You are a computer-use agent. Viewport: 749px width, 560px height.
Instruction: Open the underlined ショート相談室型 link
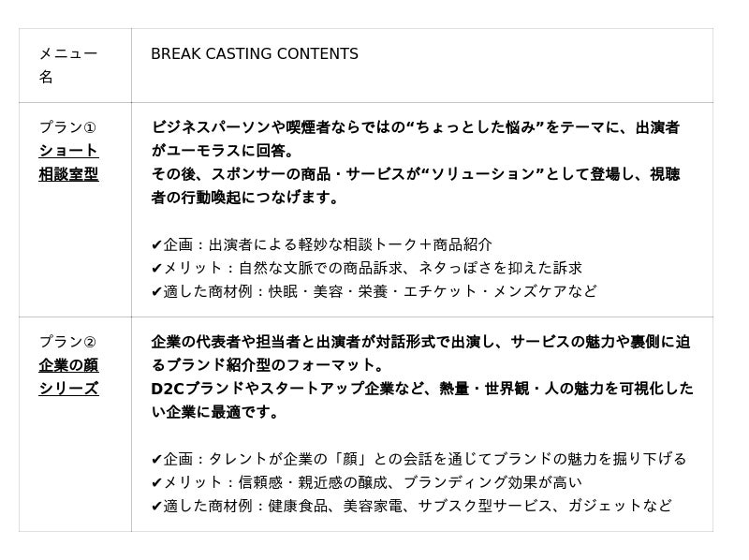click(68, 162)
